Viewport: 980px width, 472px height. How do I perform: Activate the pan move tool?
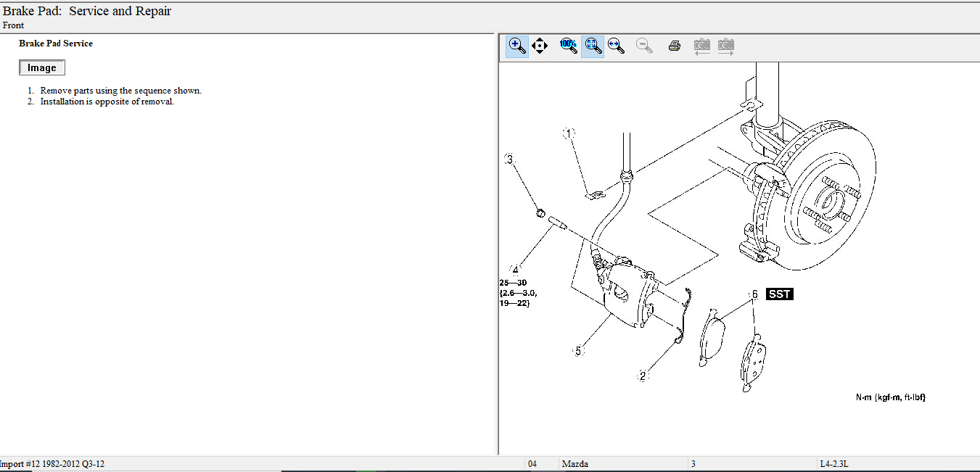pos(540,46)
